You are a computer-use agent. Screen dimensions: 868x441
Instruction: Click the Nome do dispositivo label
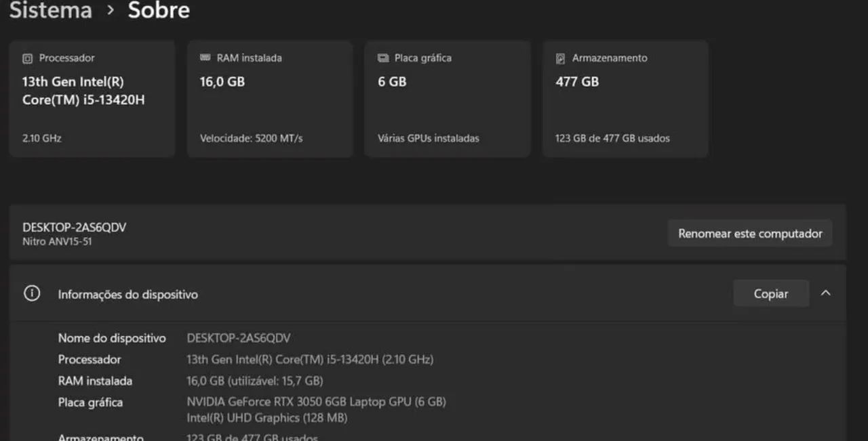pos(112,338)
